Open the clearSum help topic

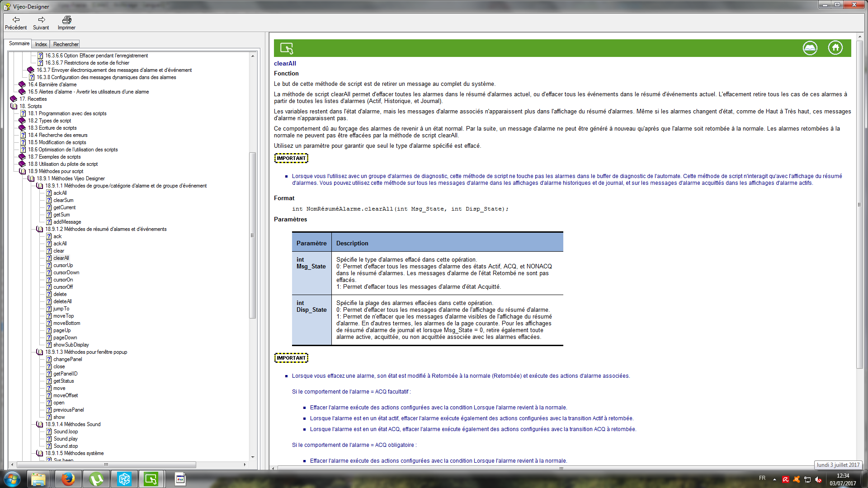(63, 200)
